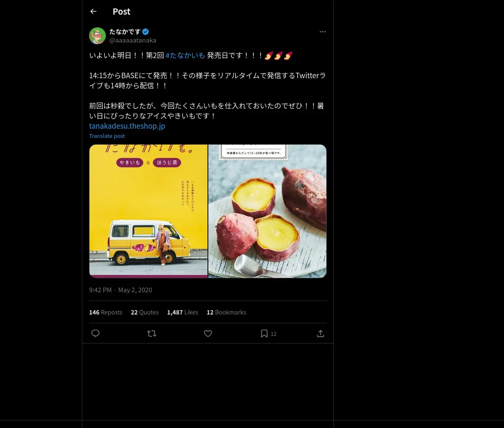This screenshot has height=428, width=504.
Task: Open the たなかです profile avatar
Action: click(97, 36)
